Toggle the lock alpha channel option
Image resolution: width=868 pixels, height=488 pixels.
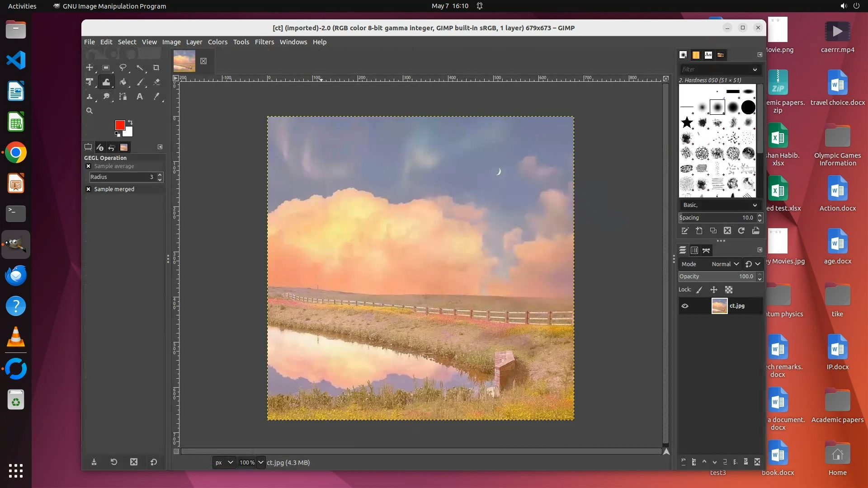(729, 290)
